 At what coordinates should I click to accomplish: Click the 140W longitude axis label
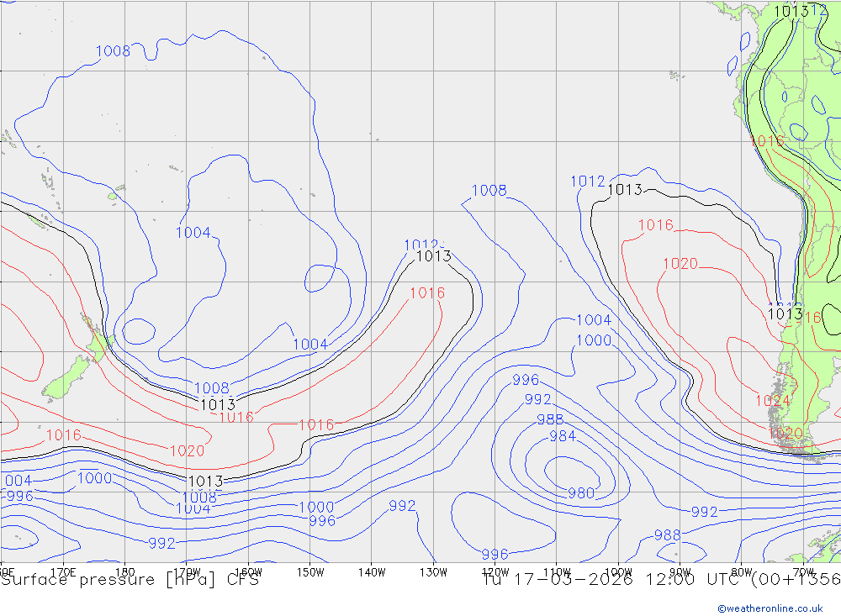coord(372,572)
